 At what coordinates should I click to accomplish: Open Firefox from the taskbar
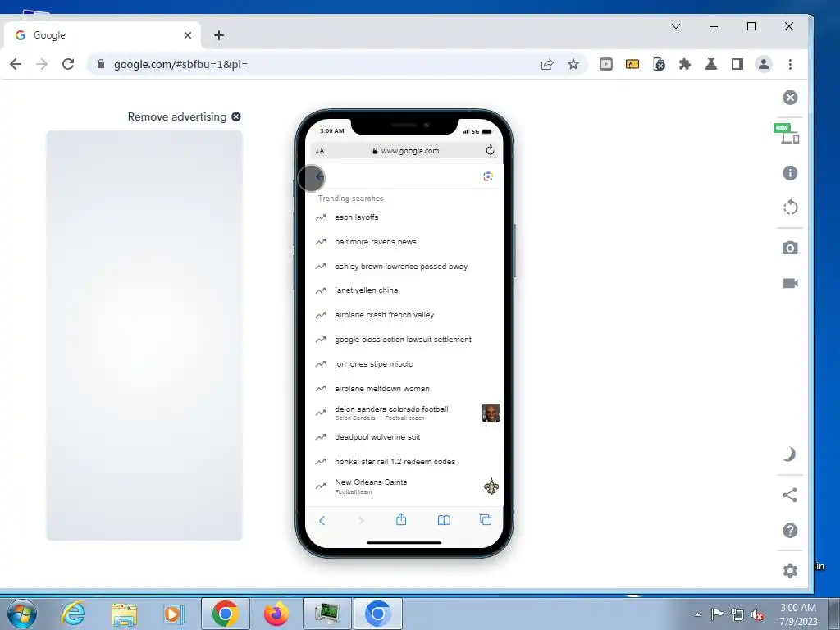(276, 614)
